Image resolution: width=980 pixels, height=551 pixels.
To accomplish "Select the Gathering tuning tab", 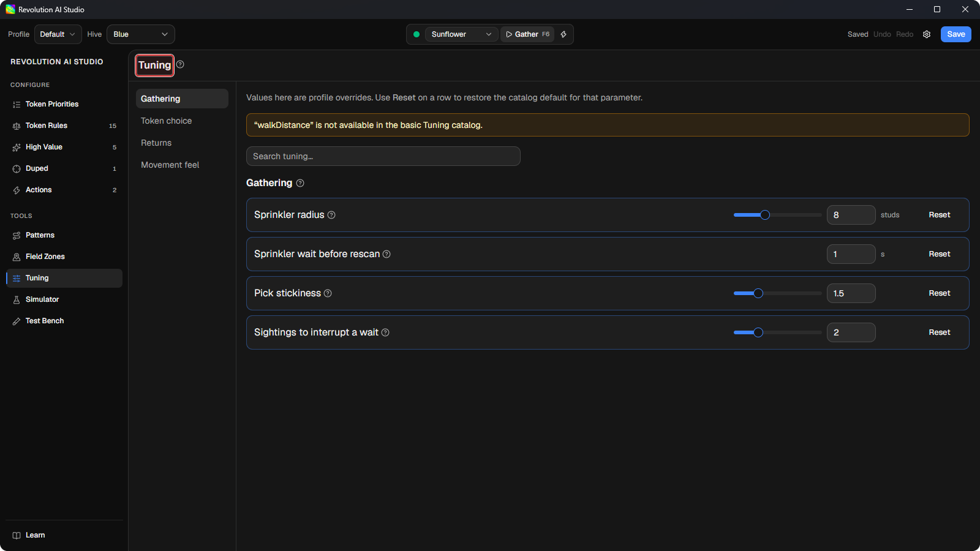I will (x=182, y=99).
